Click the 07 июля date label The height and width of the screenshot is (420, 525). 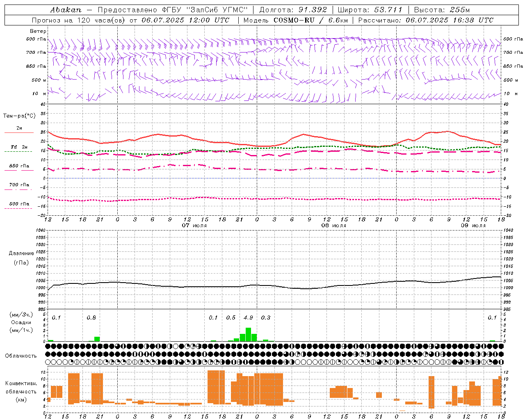click(194, 226)
